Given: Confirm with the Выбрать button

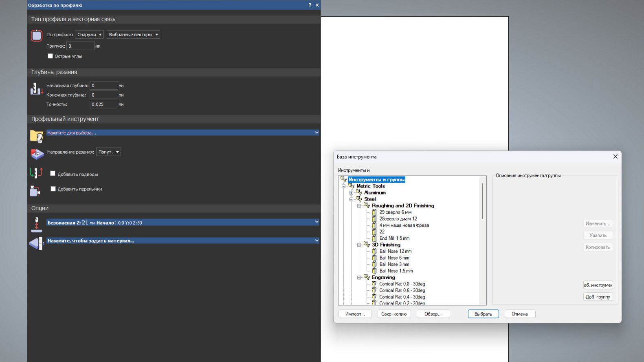Looking at the screenshot, I should coord(484,314).
